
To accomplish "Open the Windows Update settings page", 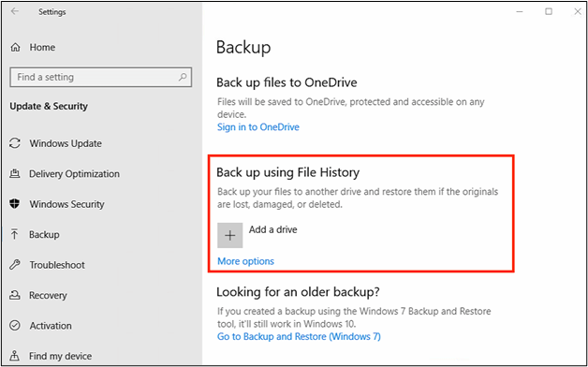I will tap(66, 143).
